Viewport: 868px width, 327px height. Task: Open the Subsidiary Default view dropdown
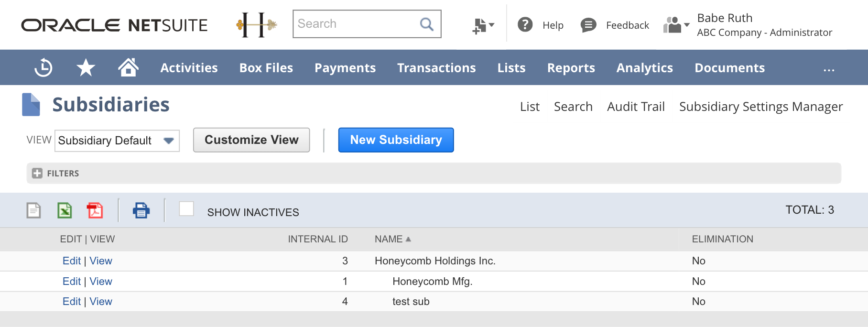coord(117,141)
